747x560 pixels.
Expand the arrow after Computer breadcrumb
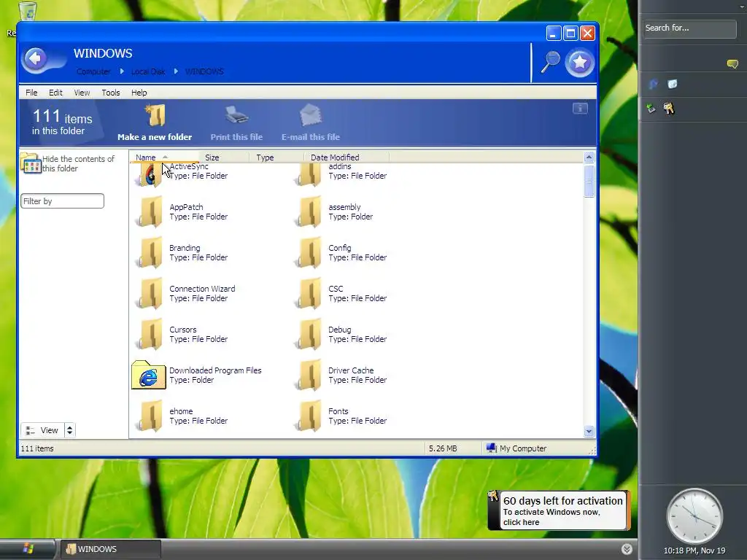tap(122, 71)
